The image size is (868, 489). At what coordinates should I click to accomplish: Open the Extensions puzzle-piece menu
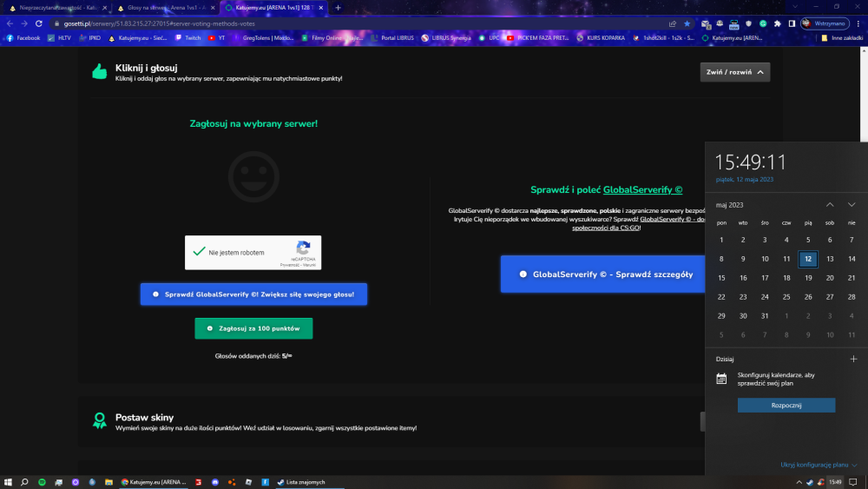tap(777, 23)
